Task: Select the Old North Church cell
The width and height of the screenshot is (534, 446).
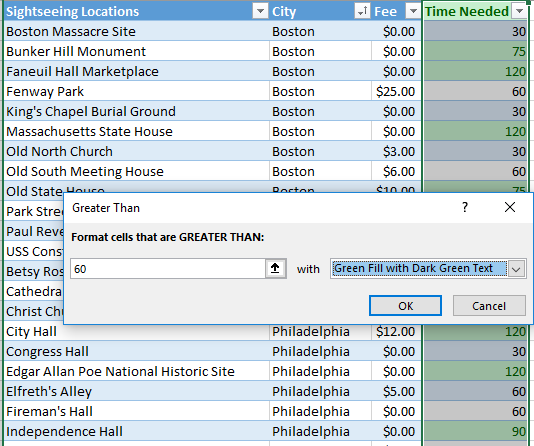Action: (137, 152)
